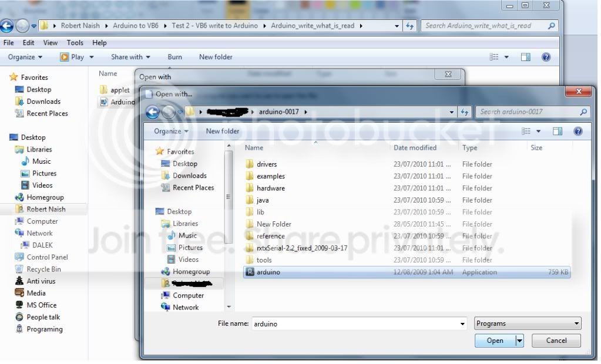The image size is (601, 364).
Task: Click back arrow in Open with dialog
Action: coord(153,112)
